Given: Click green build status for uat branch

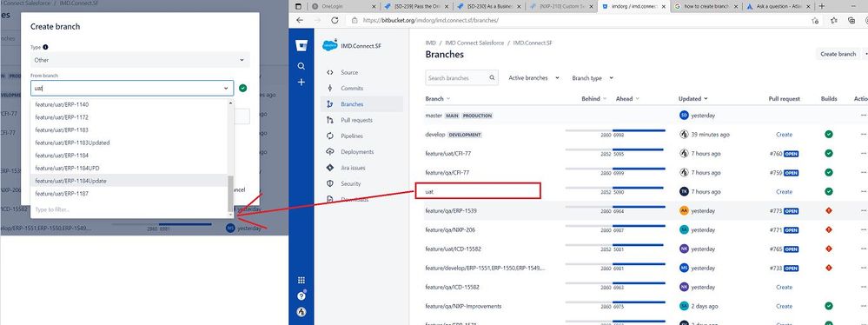Looking at the screenshot, I should click(829, 191).
